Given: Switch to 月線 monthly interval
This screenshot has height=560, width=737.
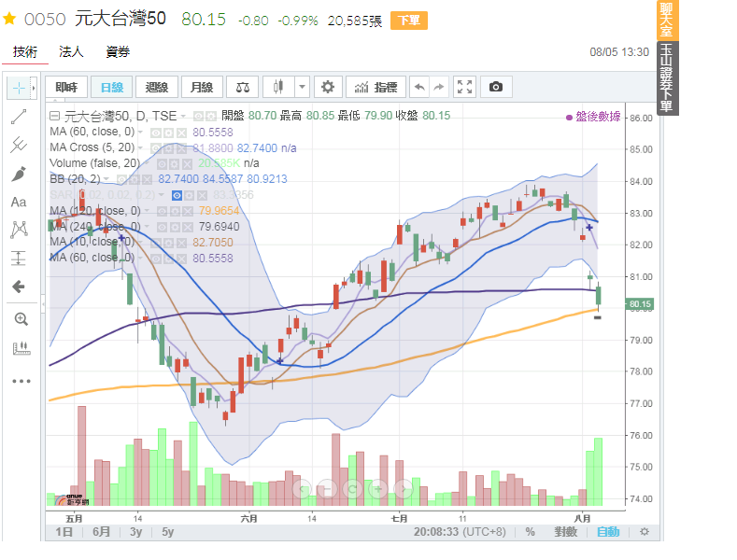Looking at the screenshot, I should point(202,87).
